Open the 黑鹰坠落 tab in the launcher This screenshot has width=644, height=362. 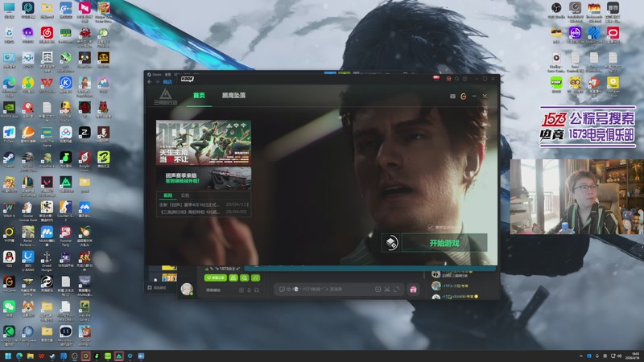coord(233,96)
